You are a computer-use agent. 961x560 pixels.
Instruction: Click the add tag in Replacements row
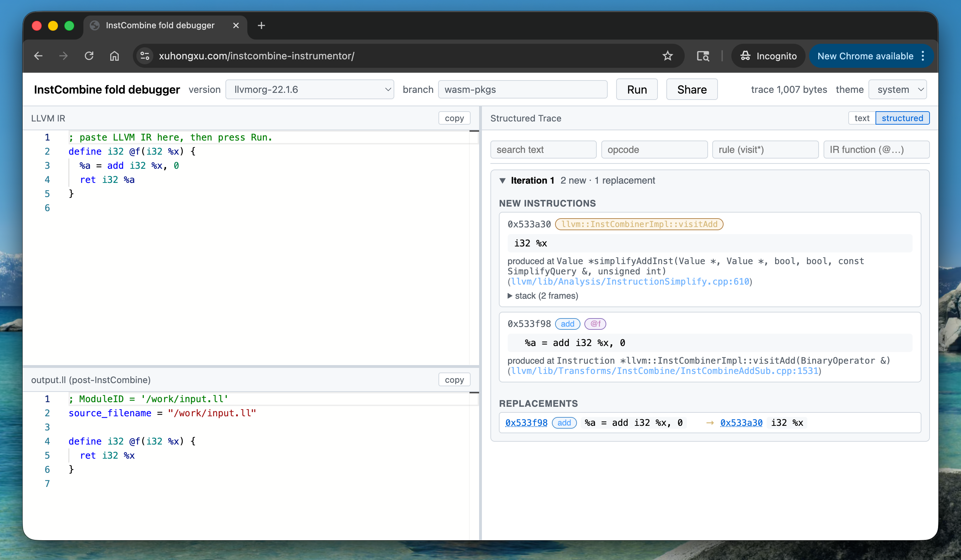(x=564, y=423)
